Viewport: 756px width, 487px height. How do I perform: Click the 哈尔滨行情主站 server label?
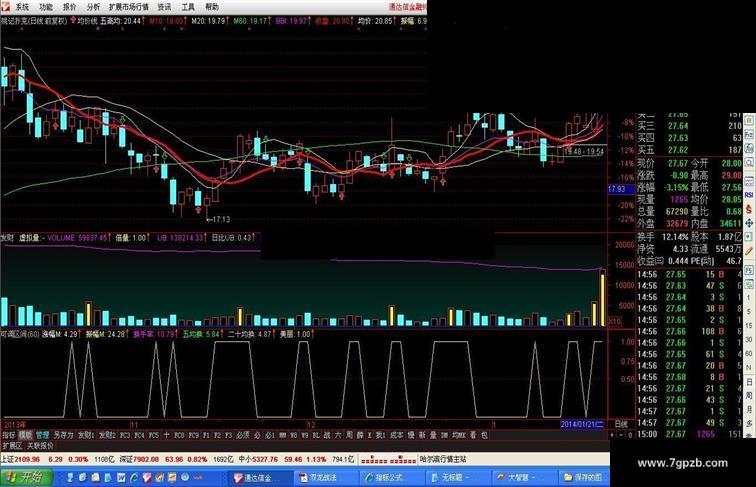pos(443,460)
